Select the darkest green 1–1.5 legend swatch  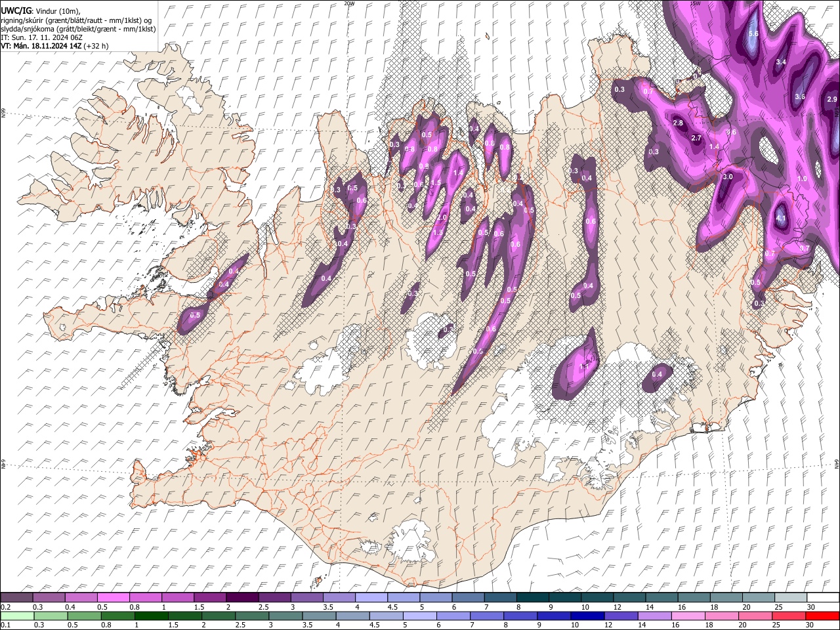click(x=152, y=616)
